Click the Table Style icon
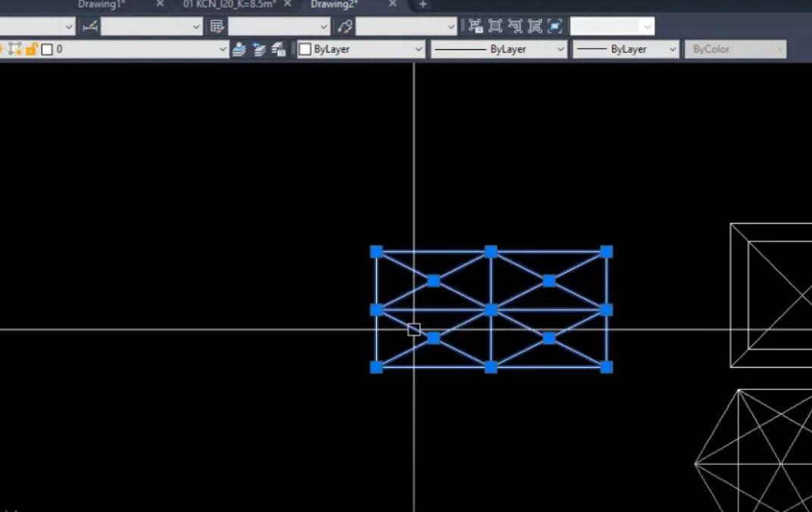Screen dimensions: 812x512 click(218, 25)
